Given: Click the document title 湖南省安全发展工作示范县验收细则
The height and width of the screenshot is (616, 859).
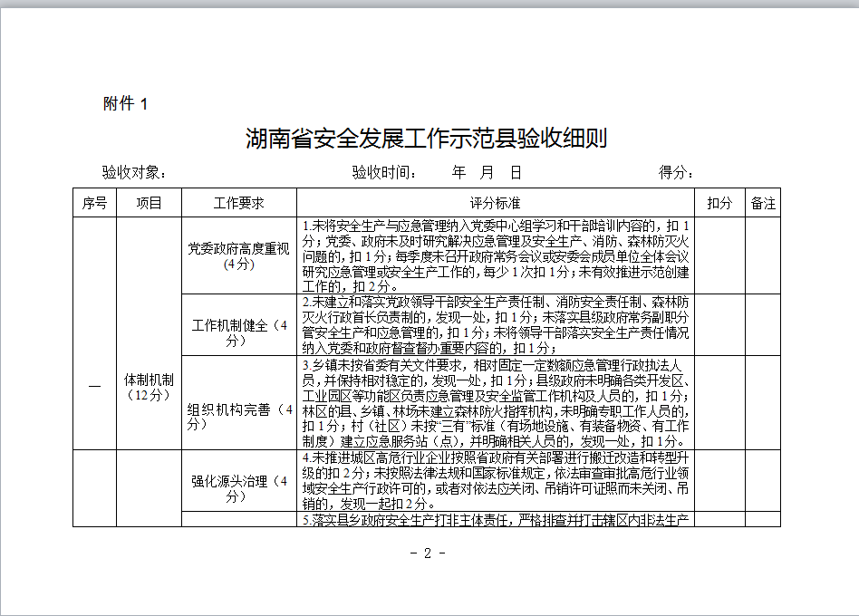Looking at the screenshot, I should click(426, 139).
